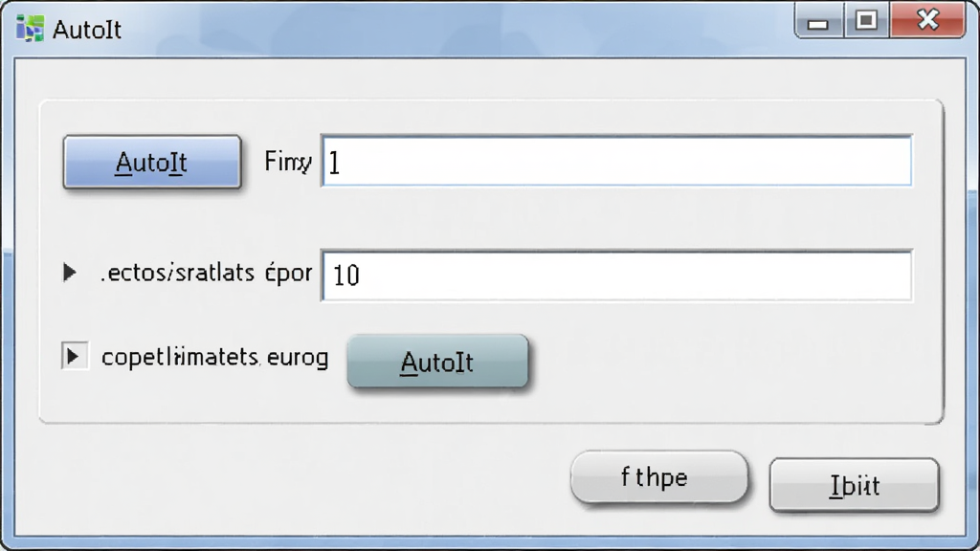Expand the triangle beside .ectos/sratlats epor
The image size is (980, 551).
(x=69, y=273)
